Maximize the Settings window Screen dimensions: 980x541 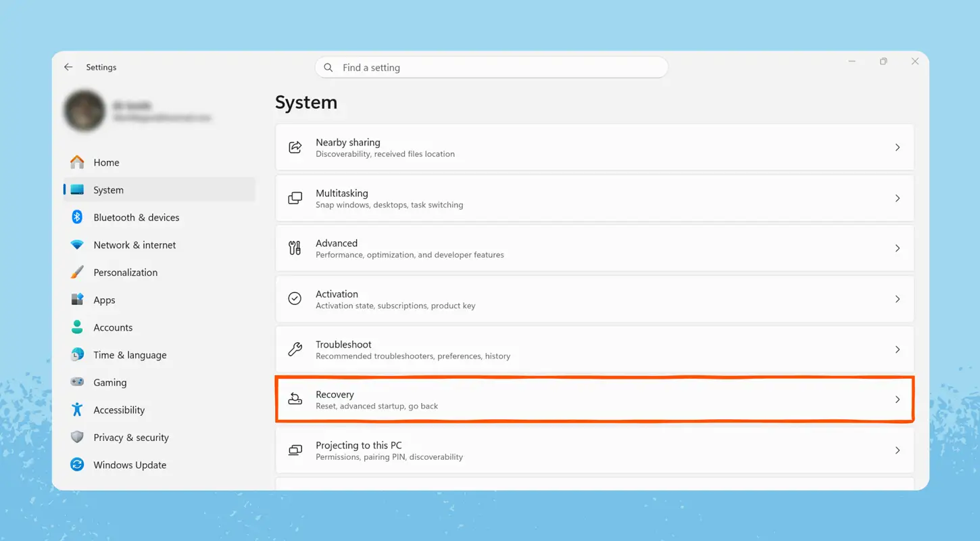(x=883, y=62)
